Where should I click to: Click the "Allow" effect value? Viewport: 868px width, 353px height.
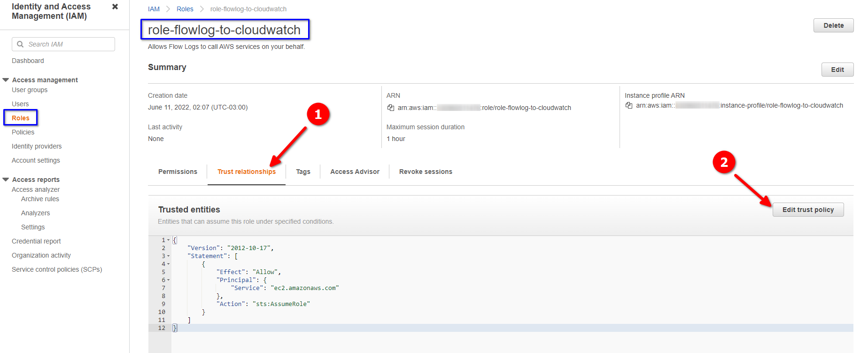pos(265,272)
